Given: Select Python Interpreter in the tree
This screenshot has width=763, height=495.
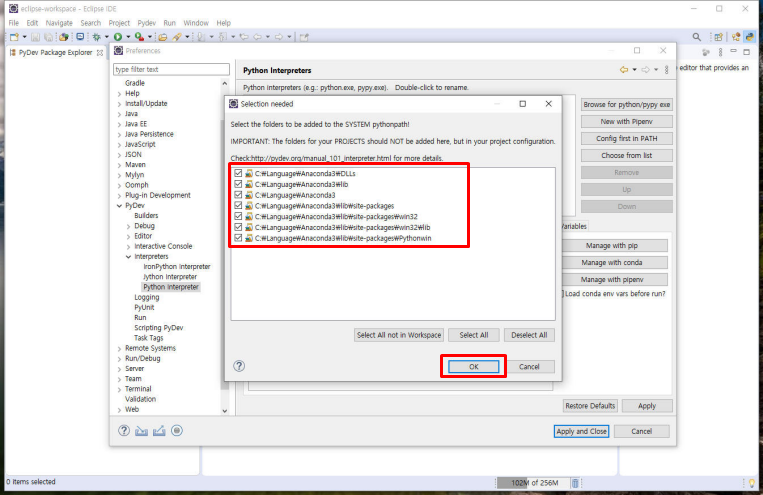Looking at the screenshot, I should 171,287.
